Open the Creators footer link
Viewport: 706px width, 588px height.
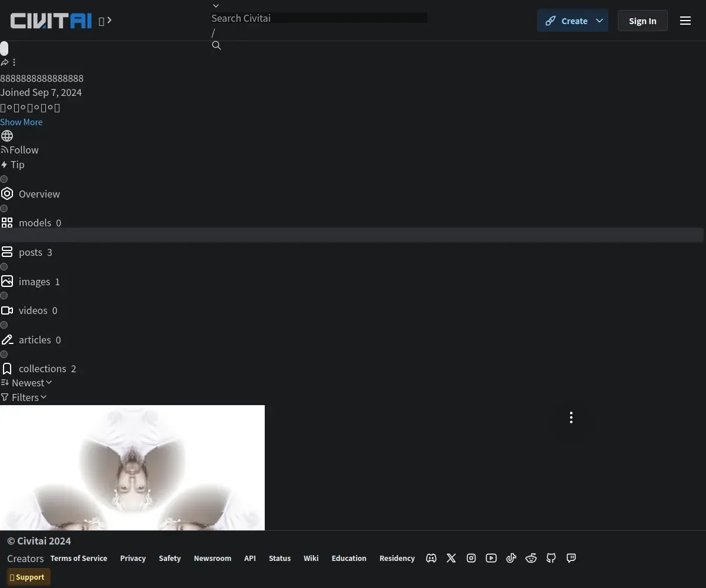click(x=25, y=559)
